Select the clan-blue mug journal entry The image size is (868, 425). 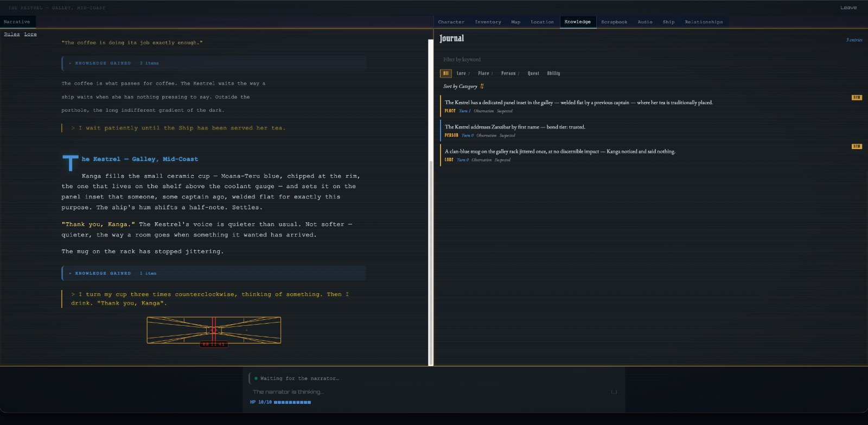[x=651, y=155]
